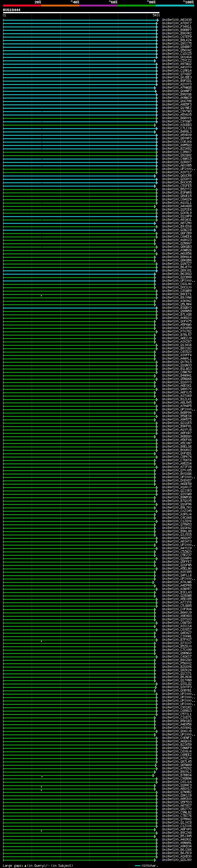Click the UniRef100_Q3SSW9 label

(177, 494)
